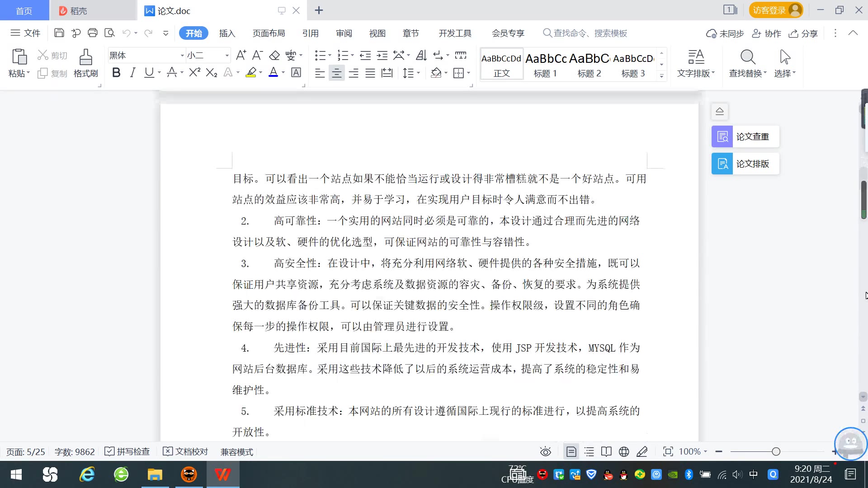Apply red font color
868x488 pixels.
point(274,72)
